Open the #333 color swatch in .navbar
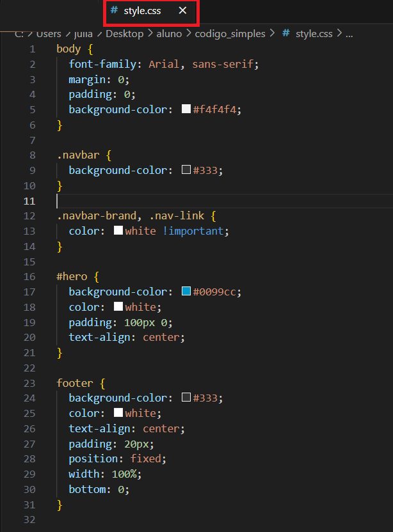This screenshot has width=393, height=532. pos(186,171)
